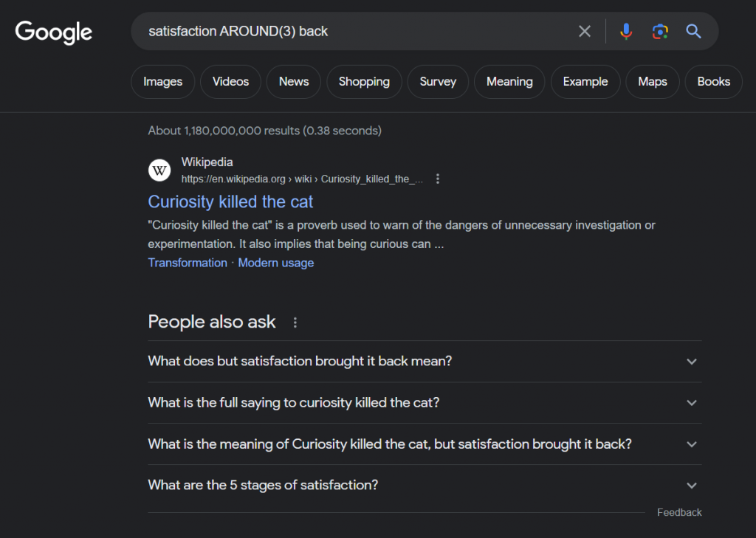Open the Wikipedia result's three-dot menu

437,179
